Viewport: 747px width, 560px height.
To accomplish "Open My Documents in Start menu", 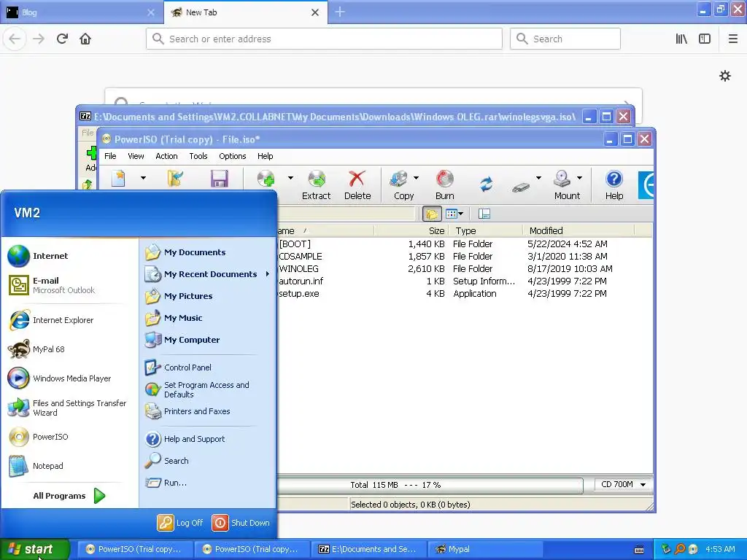I will tap(208, 252).
